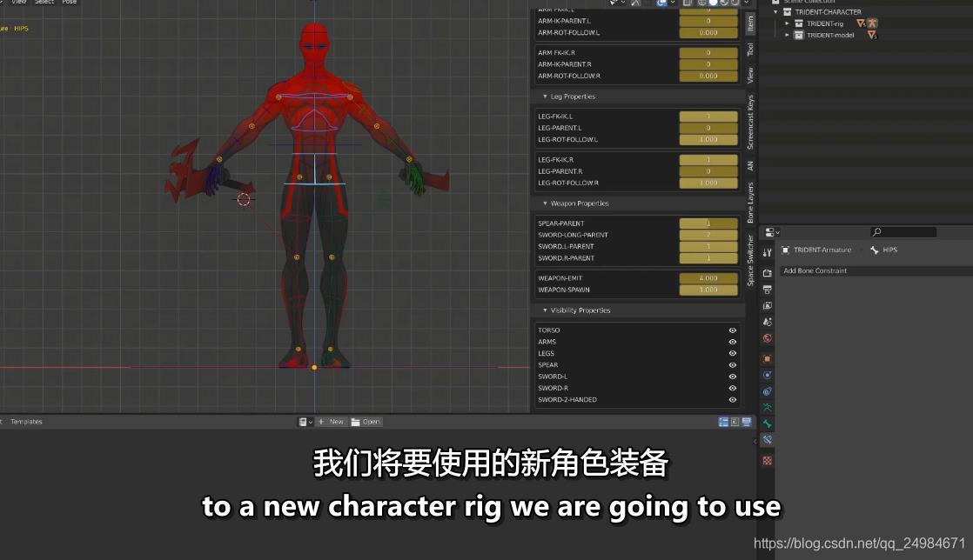This screenshot has width=973, height=560.
Task: Open the World properties globe icon
Action: [x=767, y=338]
